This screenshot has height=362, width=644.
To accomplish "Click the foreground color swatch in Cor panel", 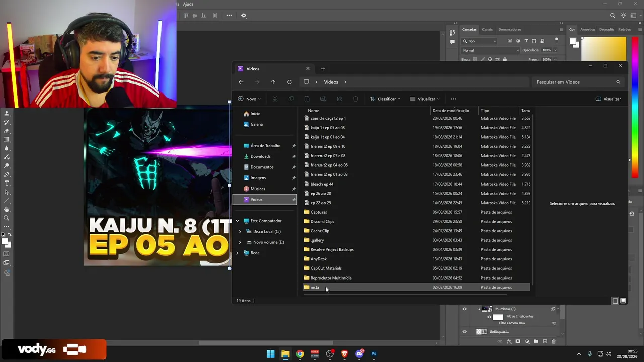I will coord(573,42).
